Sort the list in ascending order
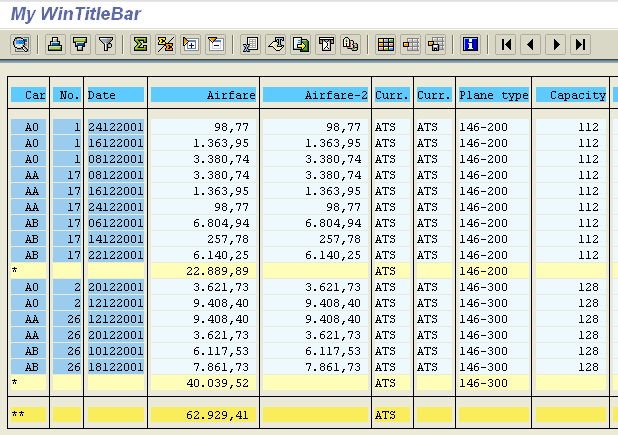 pyautogui.click(x=56, y=44)
